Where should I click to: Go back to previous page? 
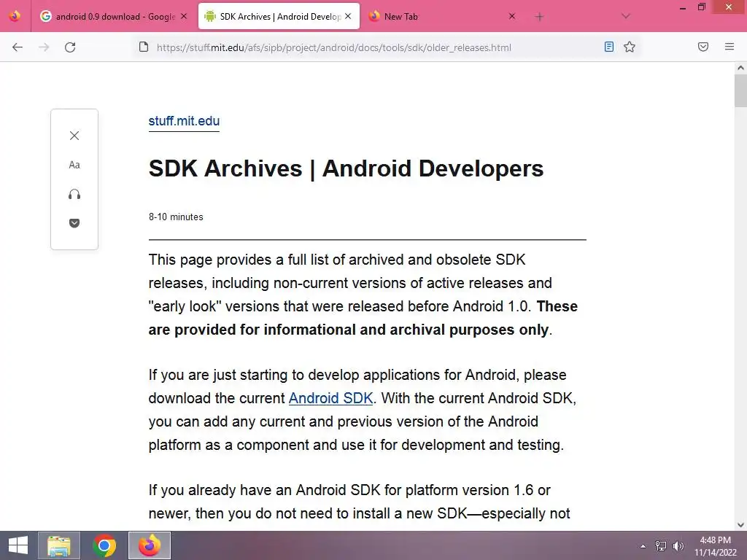click(18, 47)
